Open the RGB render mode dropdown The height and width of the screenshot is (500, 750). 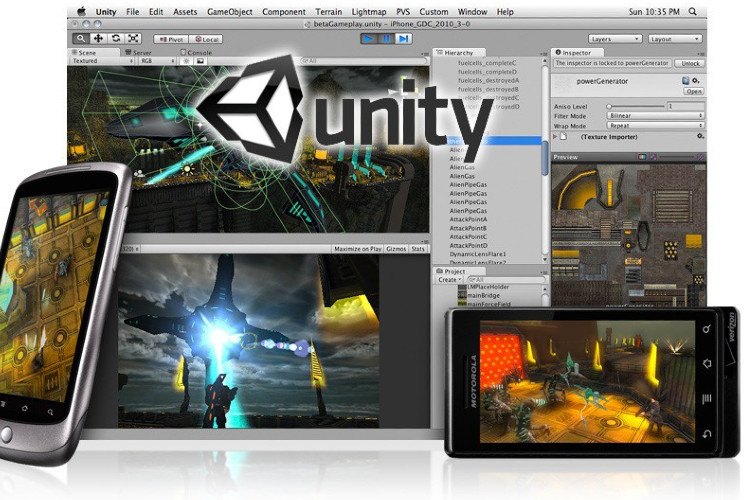coord(157,61)
